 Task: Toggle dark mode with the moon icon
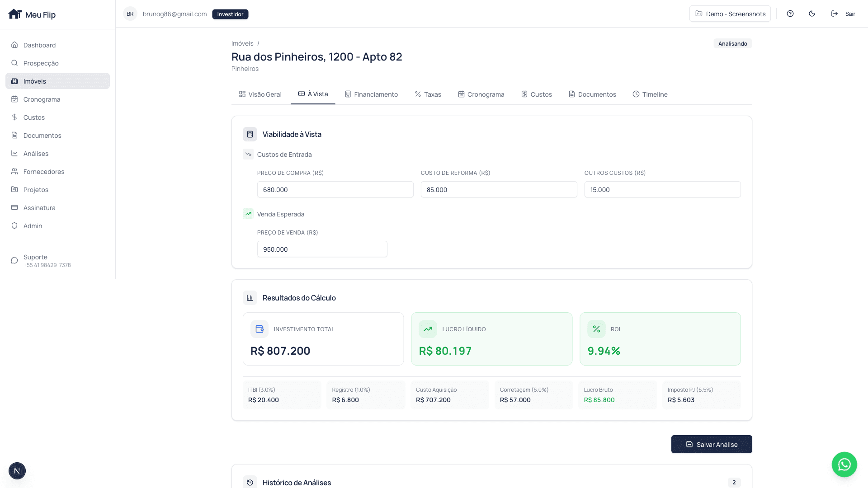[x=812, y=14]
